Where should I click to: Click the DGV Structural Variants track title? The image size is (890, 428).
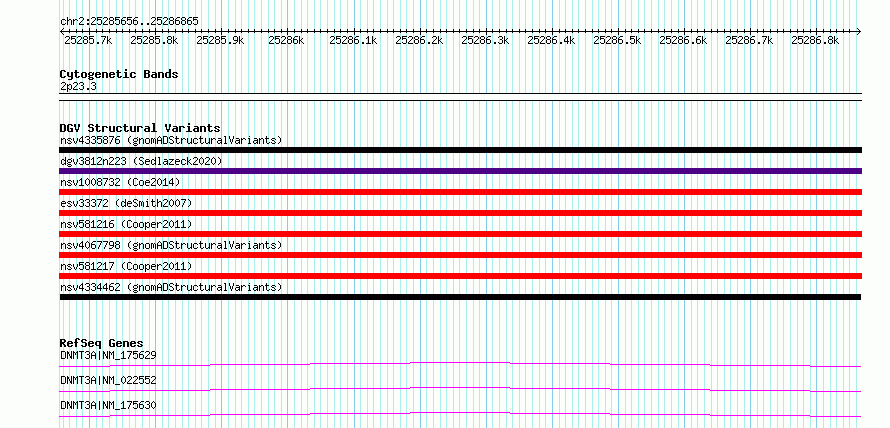tap(140, 128)
